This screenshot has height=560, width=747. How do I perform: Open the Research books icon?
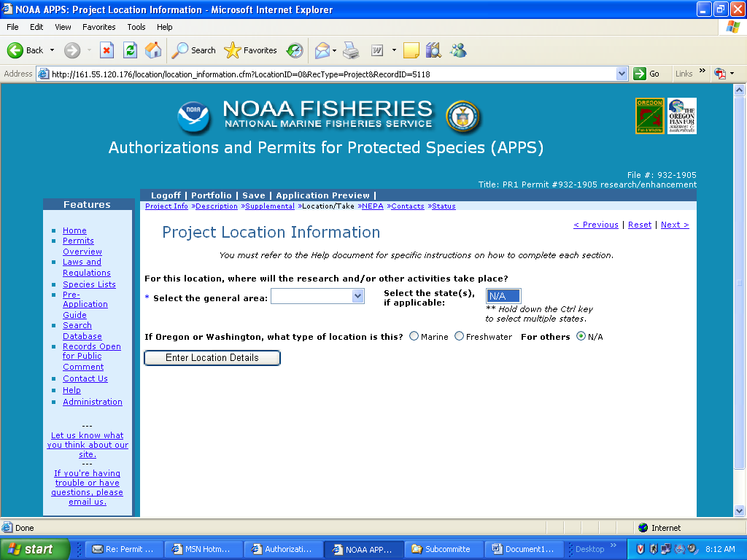[433, 50]
